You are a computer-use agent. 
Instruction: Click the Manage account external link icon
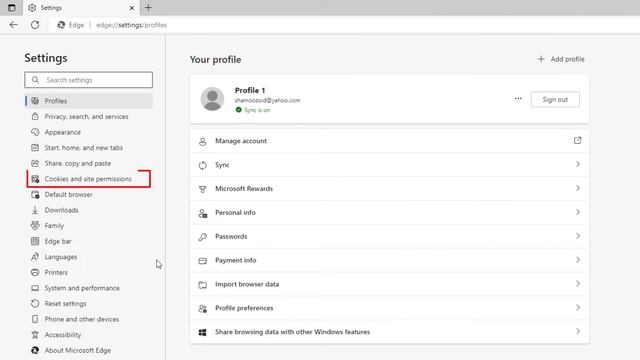pyautogui.click(x=578, y=140)
